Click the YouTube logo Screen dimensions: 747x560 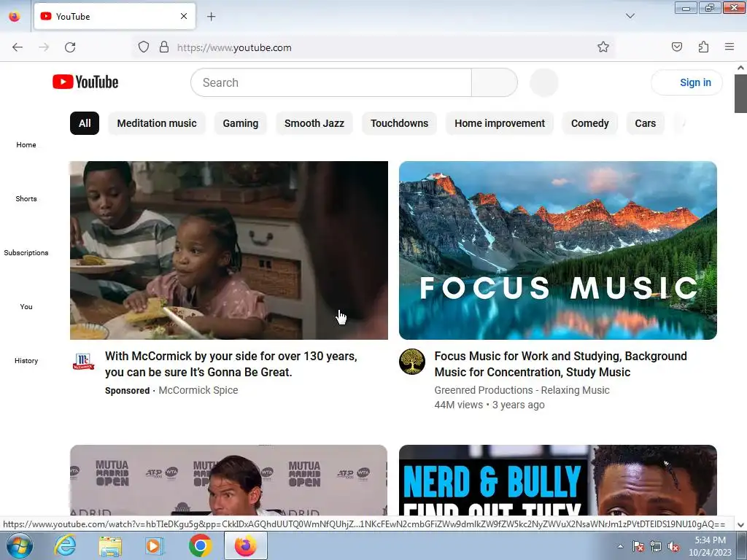pos(85,82)
